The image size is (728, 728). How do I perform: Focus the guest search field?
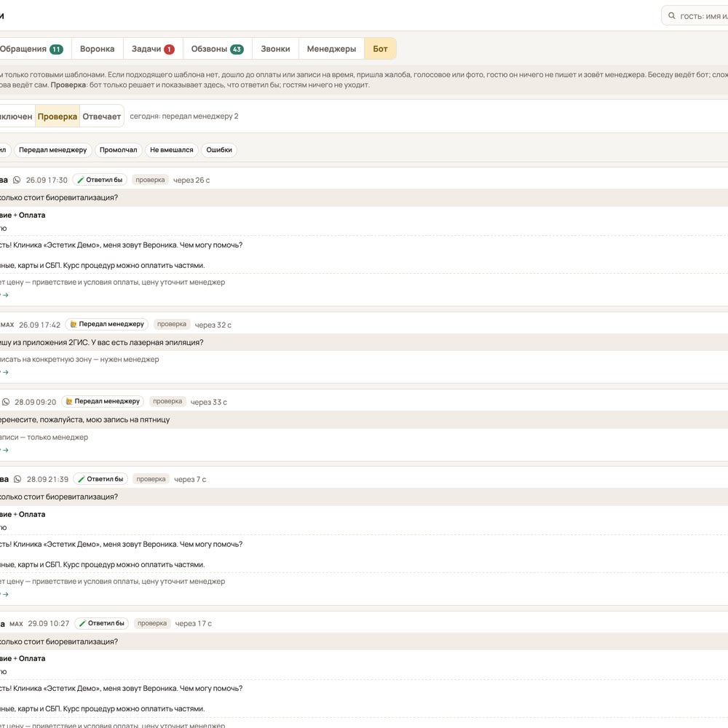(x=695, y=16)
